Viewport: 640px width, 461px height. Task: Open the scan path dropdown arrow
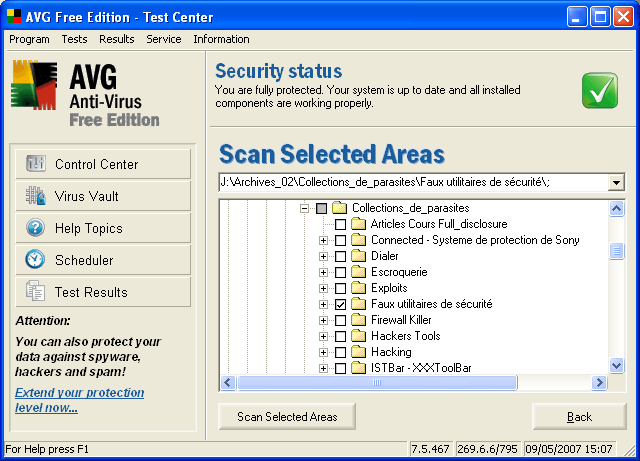[x=616, y=182]
